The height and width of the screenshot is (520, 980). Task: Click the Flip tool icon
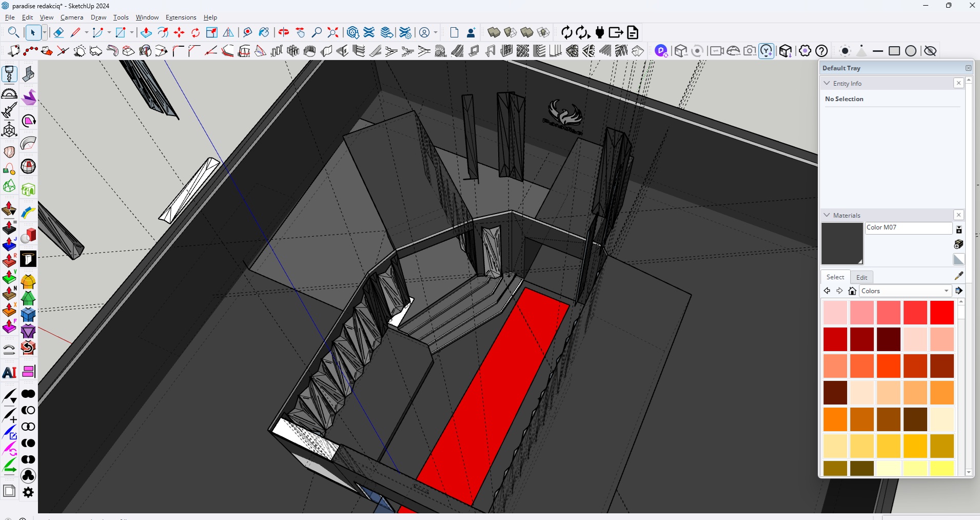point(228,33)
